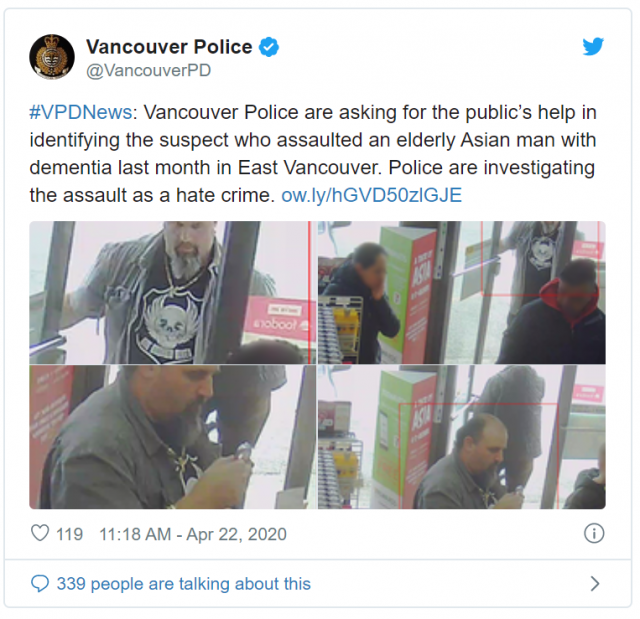Open bottom-left suspect close-up photo
Screen dimensions: 640x619
pyautogui.click(x=173, y=437)
